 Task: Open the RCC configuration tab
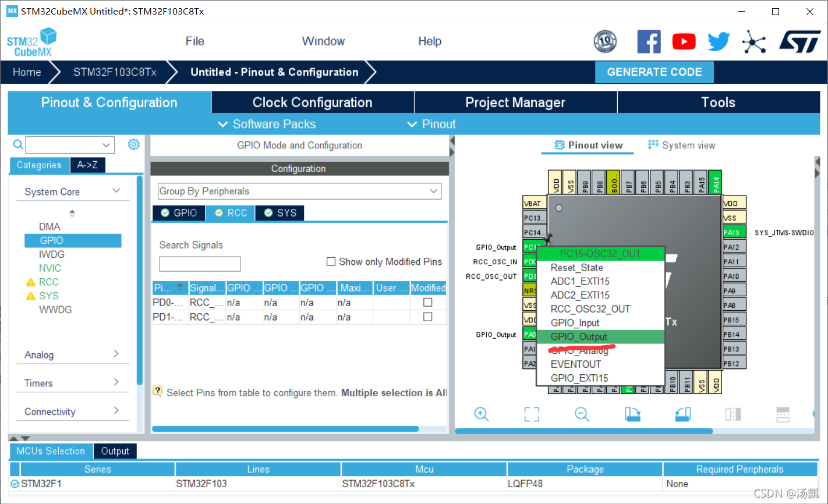coord(231,213)
